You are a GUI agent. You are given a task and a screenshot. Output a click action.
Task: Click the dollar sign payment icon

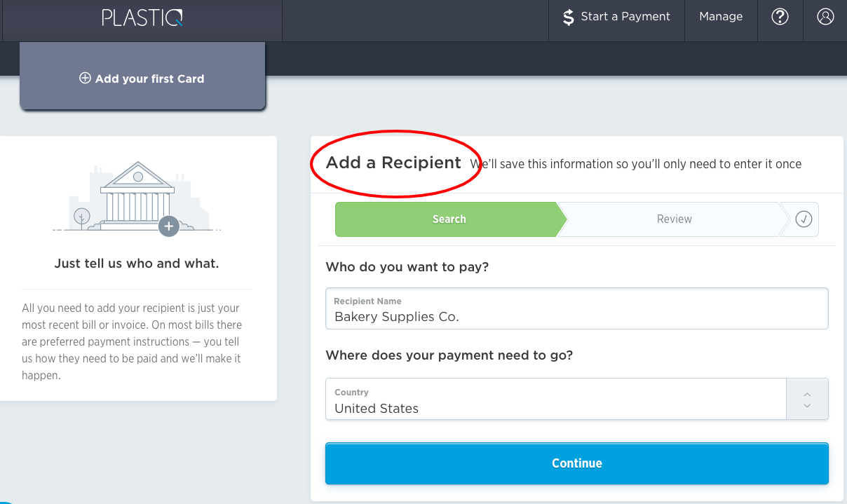[568, 18]
